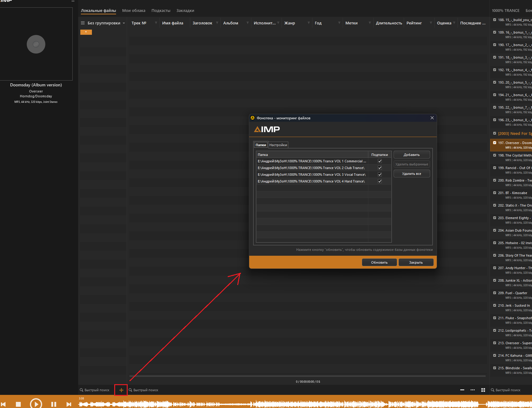Viewport: 532px width, 408px height.
Task: Click the Добавить button to add folder
Action: [x=411, y=155]
